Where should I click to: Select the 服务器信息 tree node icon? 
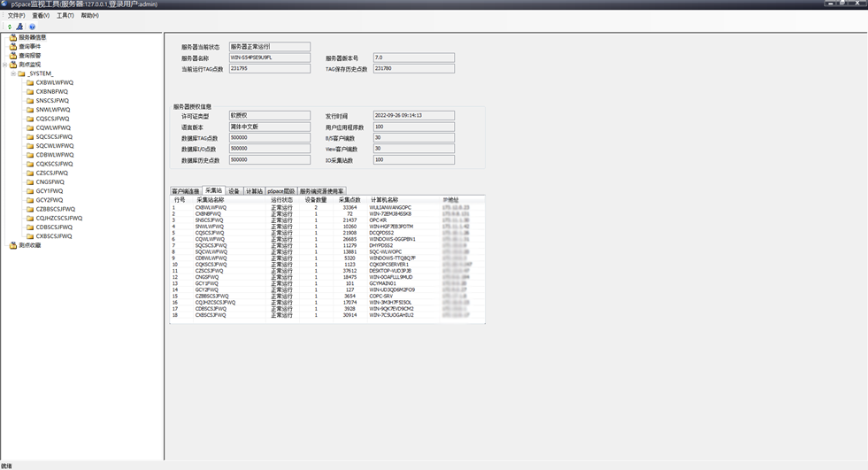[x=13, y=38]
